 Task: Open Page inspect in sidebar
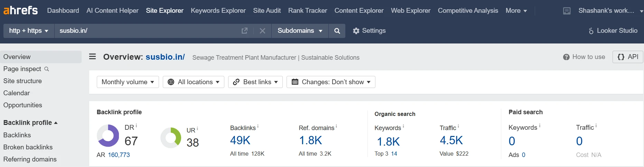[x=22, y=69]
